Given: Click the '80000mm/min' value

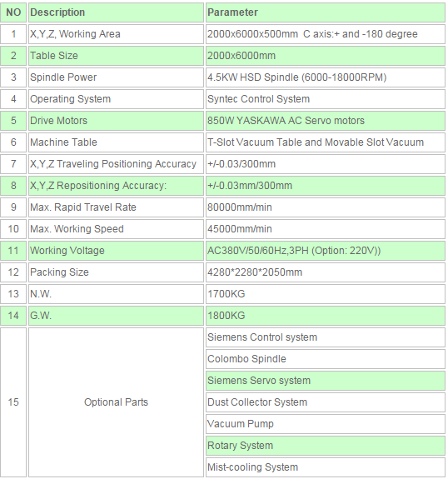Looking at the screenshot, I should [326, 207].
